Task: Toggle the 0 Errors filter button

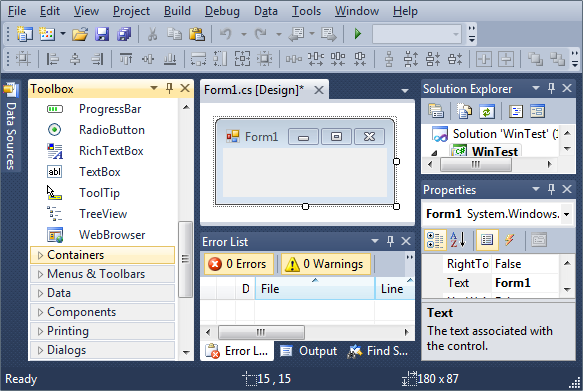Action: (239, 264)
